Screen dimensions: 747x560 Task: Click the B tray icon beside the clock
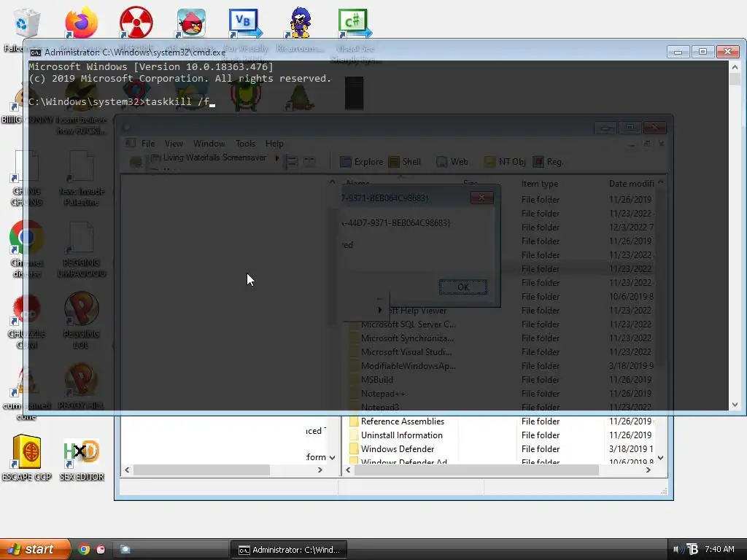[693, 549]
